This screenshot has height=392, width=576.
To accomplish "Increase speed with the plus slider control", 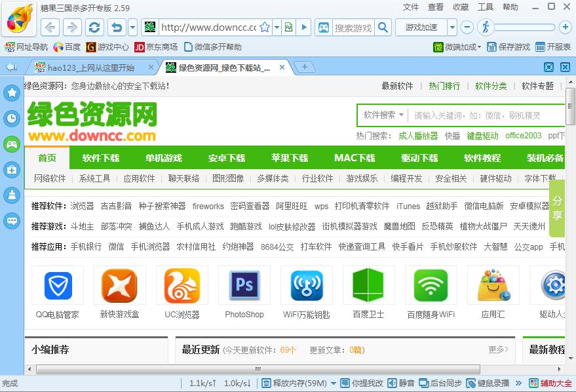I will pos(564,28).
